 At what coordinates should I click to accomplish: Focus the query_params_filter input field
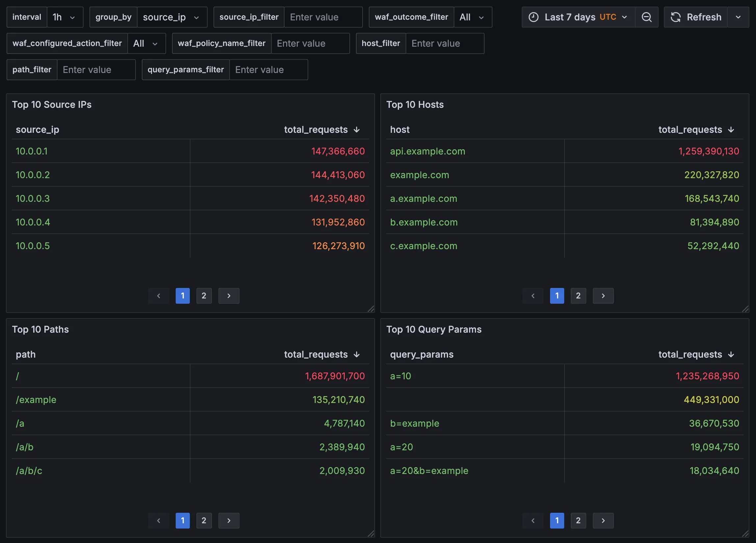pyautogui.click(x=268, y=70)
